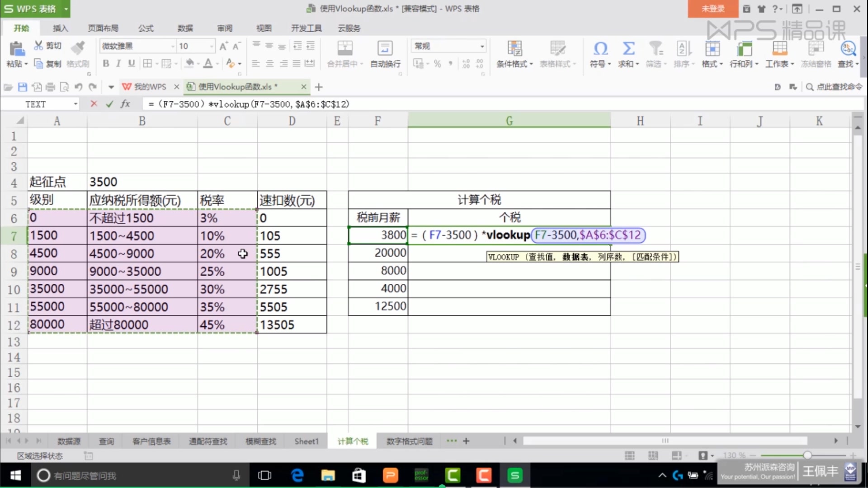Click the Sum (Sigma) icon
868x488 pixels.
(x=628, y=48)
